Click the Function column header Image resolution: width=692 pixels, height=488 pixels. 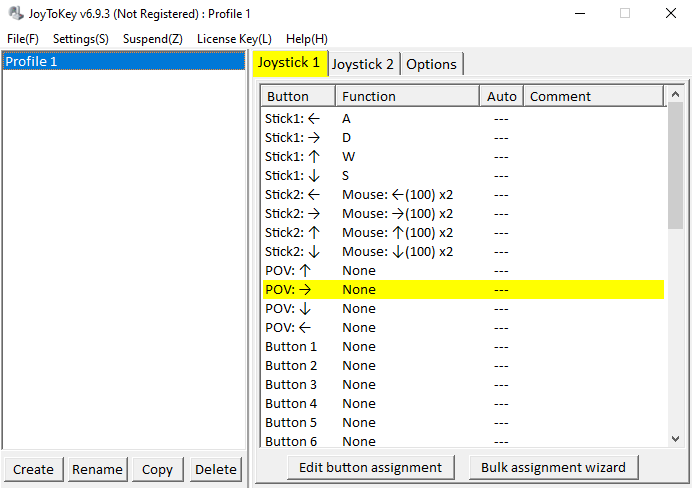(x=407, y=96)
